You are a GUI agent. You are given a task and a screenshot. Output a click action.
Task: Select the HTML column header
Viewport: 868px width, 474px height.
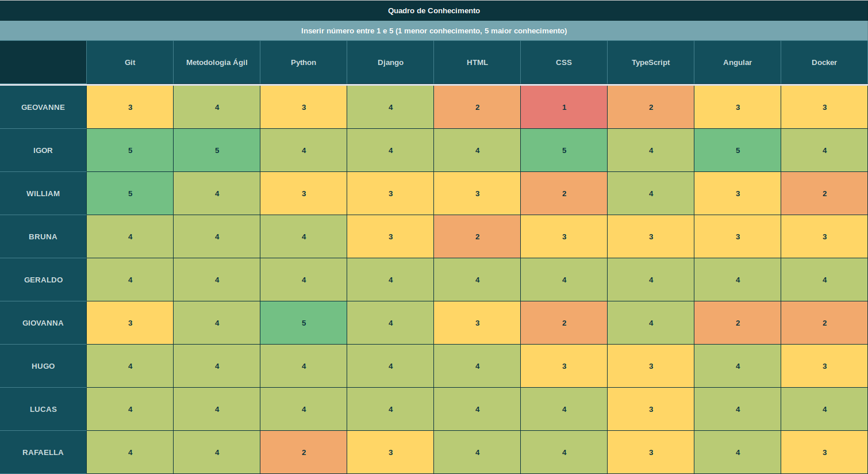click(477, 62)
